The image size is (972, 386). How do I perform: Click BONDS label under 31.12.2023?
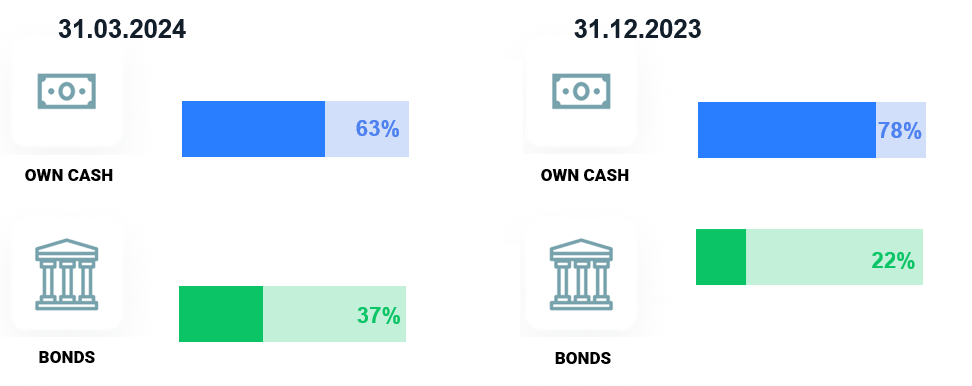point(583,358)
